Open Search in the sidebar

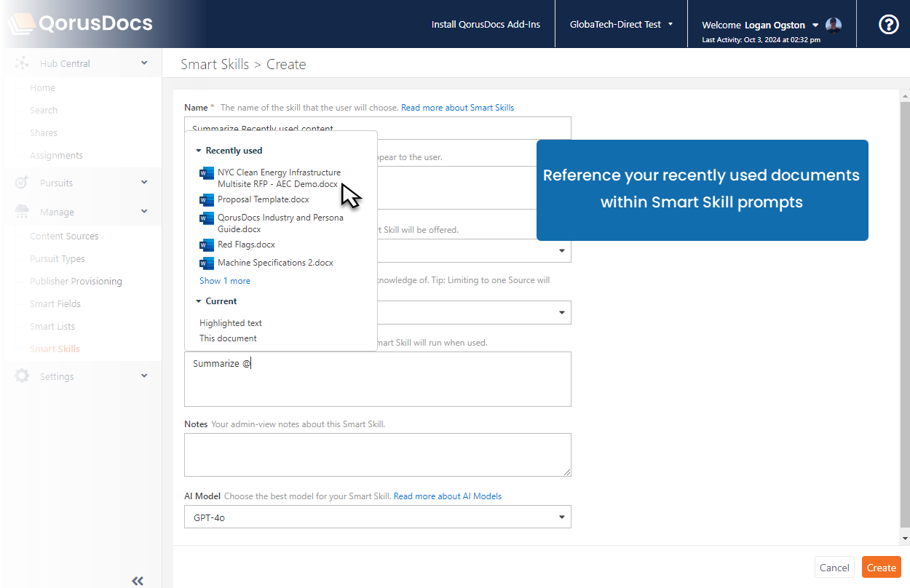coord(44,111)
